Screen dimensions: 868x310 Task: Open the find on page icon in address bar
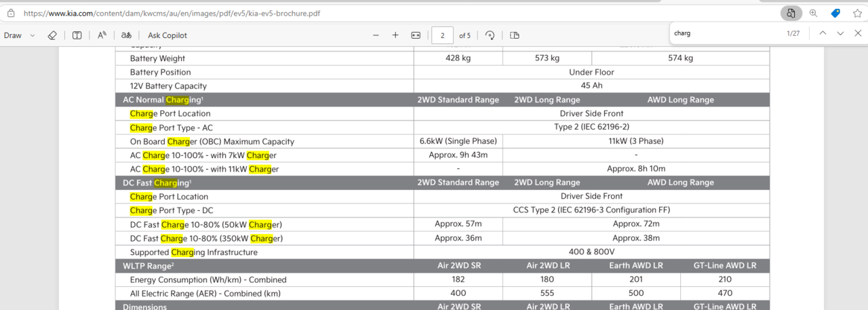pyautogui.click(x=791, y=13)
